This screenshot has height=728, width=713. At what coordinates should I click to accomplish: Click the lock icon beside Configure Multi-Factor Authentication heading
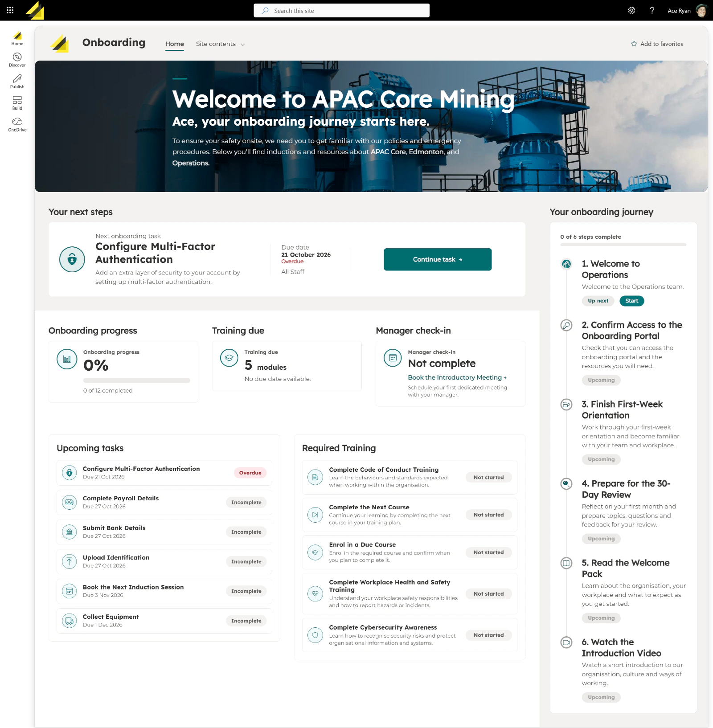72,259
